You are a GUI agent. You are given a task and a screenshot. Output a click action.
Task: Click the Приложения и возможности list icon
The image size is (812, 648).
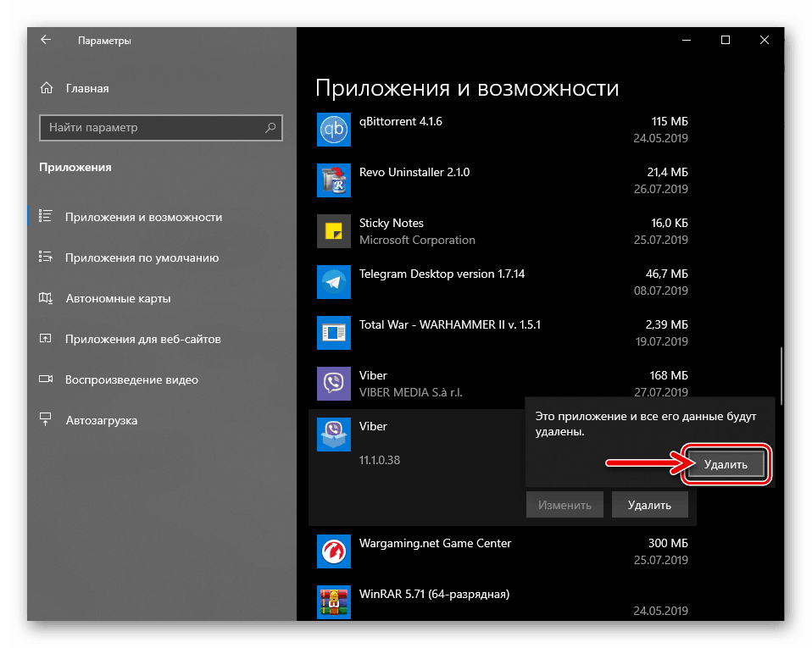coord(46,216)
